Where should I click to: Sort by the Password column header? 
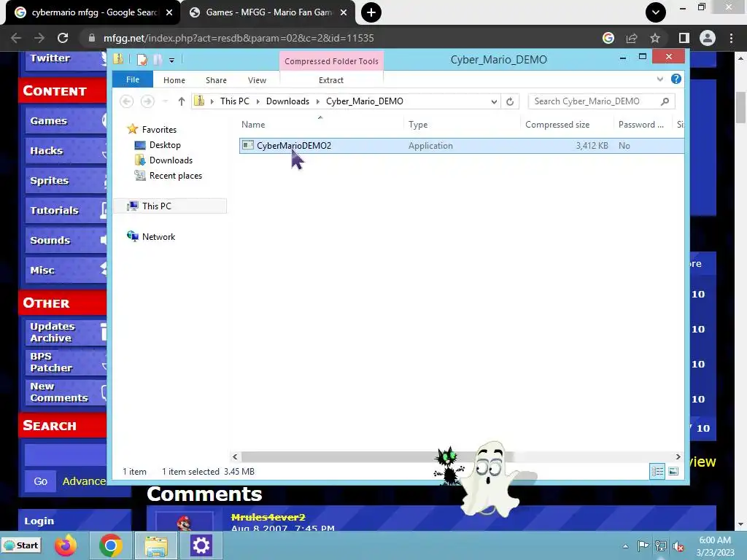640,124
